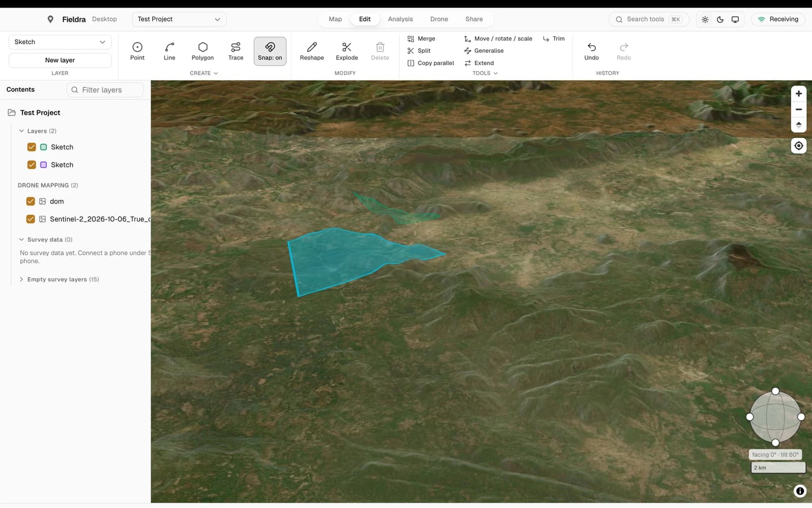The width and height of the screenshot is (812, 508).
Task: Zoom in on the map
Action: pos(799,93)
